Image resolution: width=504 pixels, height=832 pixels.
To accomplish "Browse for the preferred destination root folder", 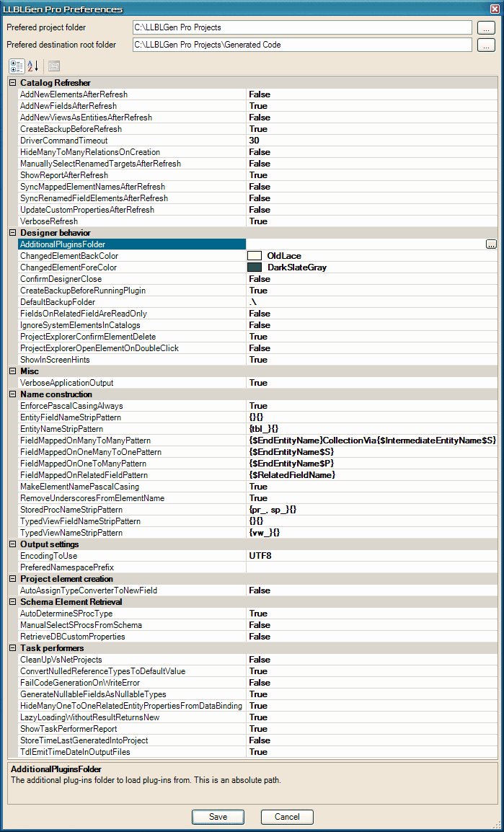I will 486,45.
